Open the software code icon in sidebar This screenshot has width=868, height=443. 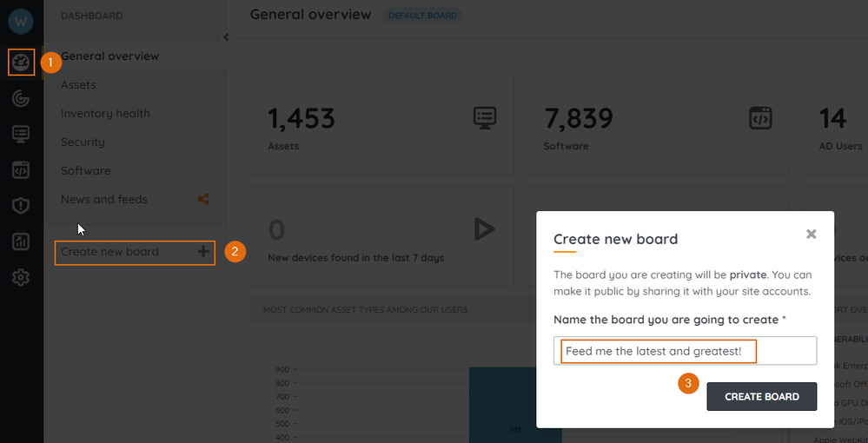click(x=21, y=170)
